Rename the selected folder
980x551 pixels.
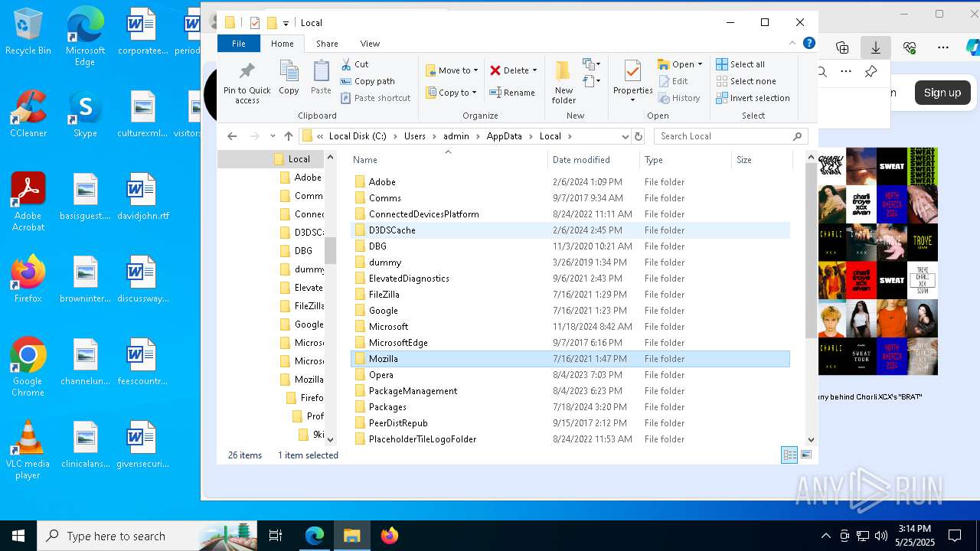pyautogui.click(x=512, y=93)
